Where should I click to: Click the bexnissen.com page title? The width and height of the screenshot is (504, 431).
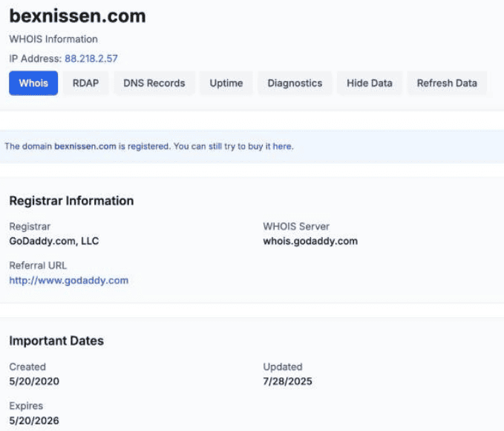77,16
